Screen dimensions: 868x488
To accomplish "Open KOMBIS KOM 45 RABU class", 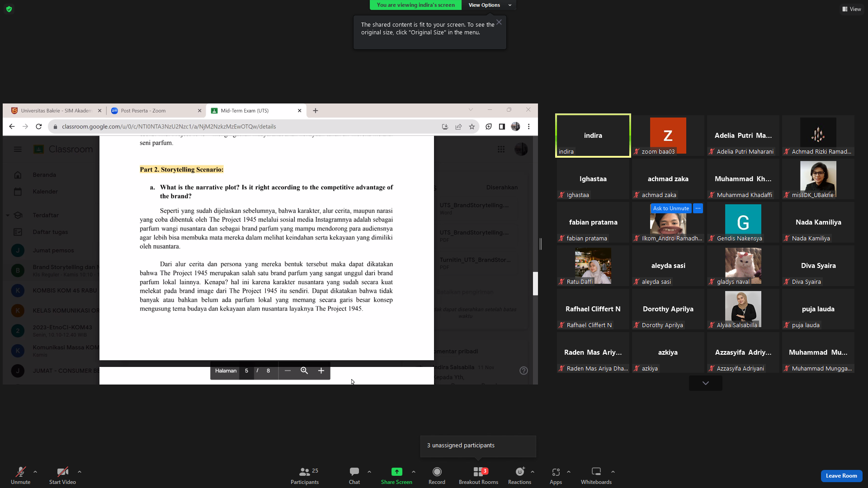I will click(x=65, y=291).
